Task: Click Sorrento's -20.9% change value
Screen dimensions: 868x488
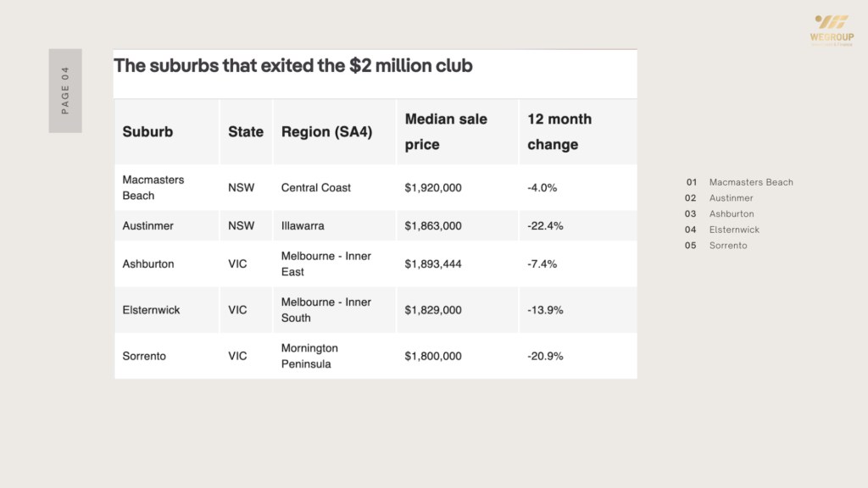Action: (x=545, y=356)
